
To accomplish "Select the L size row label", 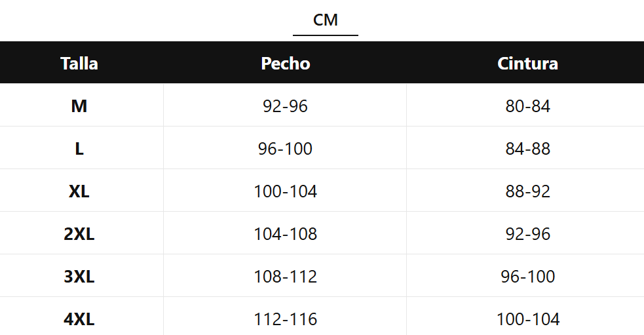I will [79, 149].
